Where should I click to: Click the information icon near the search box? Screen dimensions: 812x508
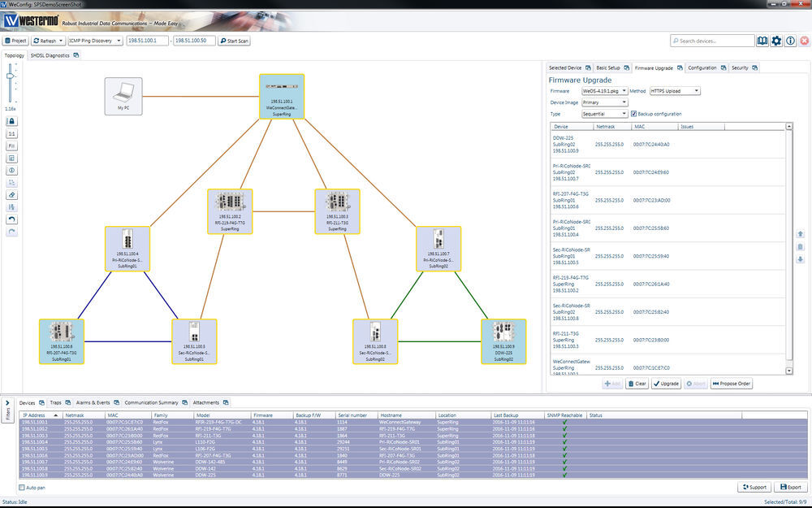point(790,40)
